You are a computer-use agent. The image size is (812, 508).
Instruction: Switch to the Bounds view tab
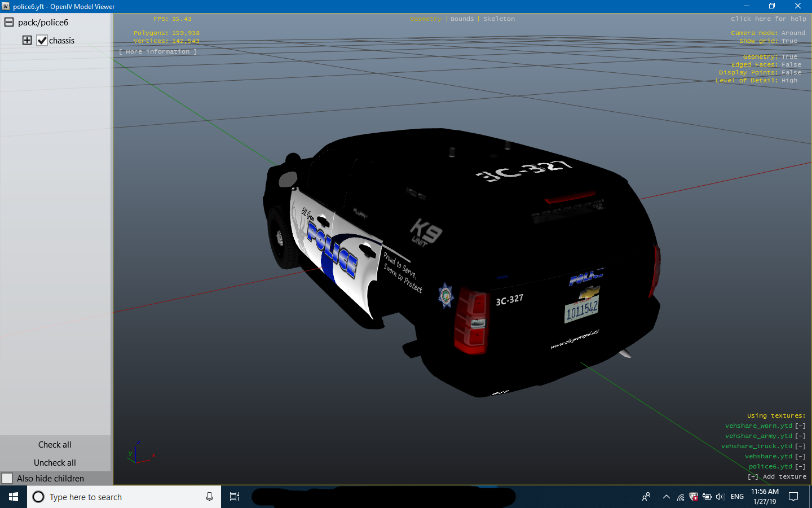[x=462, y=19]
